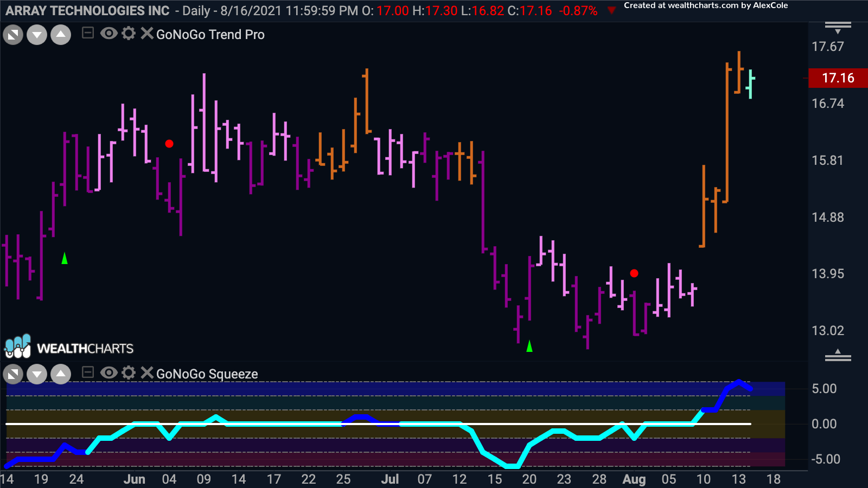Move GoNoGo Squeeze pane up
The height and width of the screenshot is (488, 868).
pos(61,374)
